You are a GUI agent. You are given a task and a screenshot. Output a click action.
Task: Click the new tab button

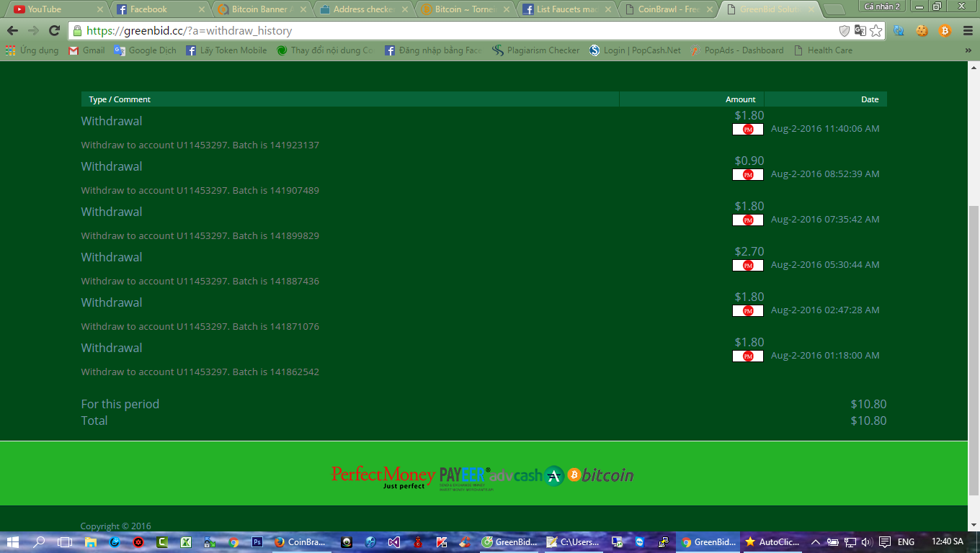(834, 9)
